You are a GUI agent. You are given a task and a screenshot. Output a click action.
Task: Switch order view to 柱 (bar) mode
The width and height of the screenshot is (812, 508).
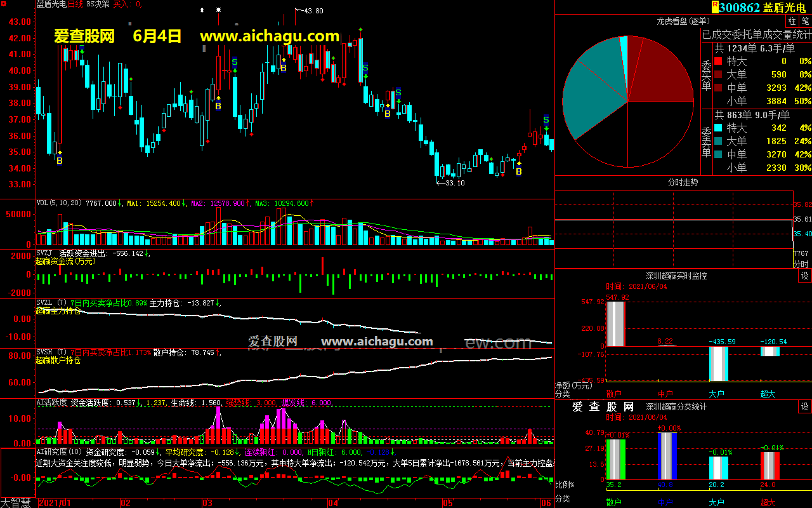coord(792,21)
